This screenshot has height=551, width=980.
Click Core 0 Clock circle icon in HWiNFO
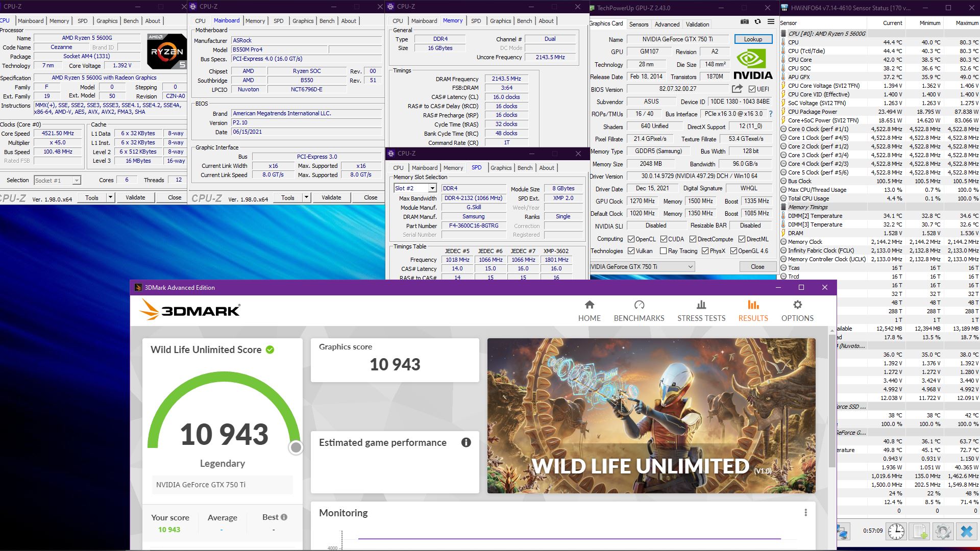click(783, 129)
